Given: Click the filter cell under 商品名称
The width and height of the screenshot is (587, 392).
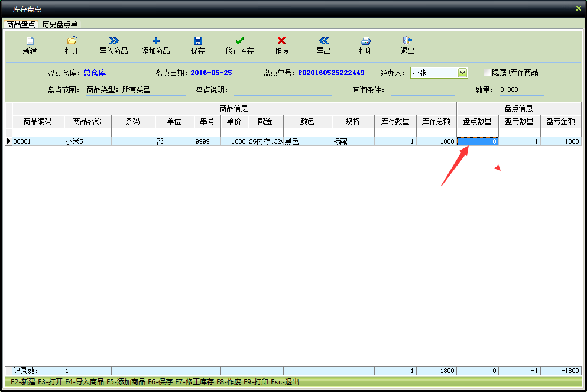Looking at the screenshot, I should click(x=87, y=132).
